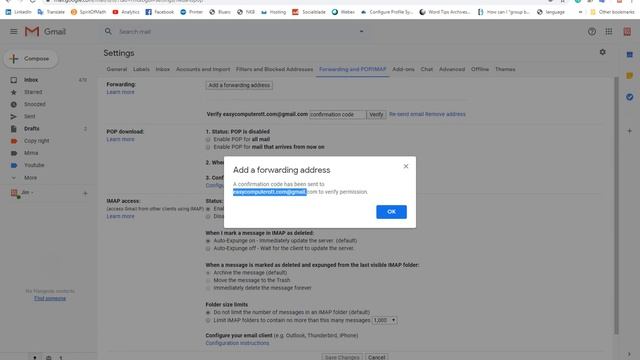
Task: Open the Facebook bookmark
Action: tap(160, 12)
